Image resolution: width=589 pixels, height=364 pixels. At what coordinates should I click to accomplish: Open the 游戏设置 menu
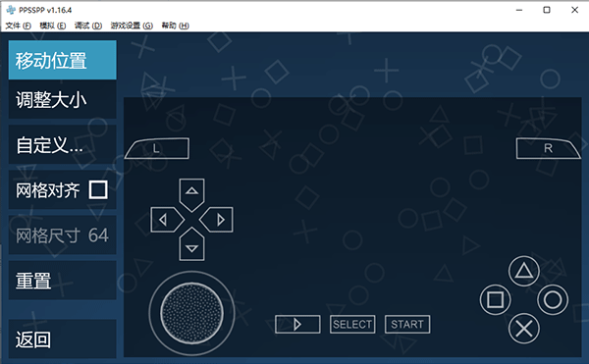coord(132,26)
